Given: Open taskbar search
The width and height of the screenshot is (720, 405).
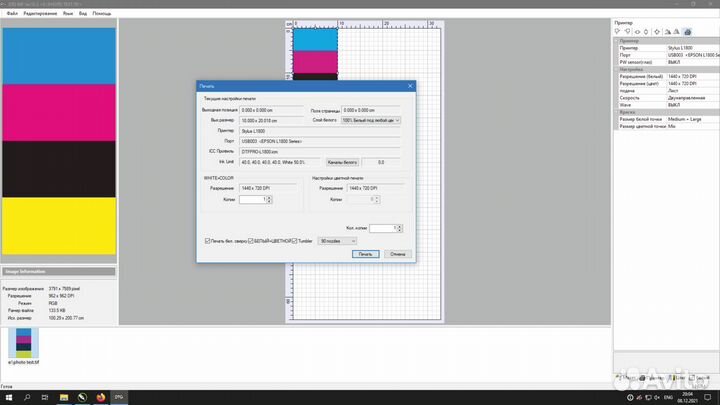Looking at the screenshot, I should 27,397.
